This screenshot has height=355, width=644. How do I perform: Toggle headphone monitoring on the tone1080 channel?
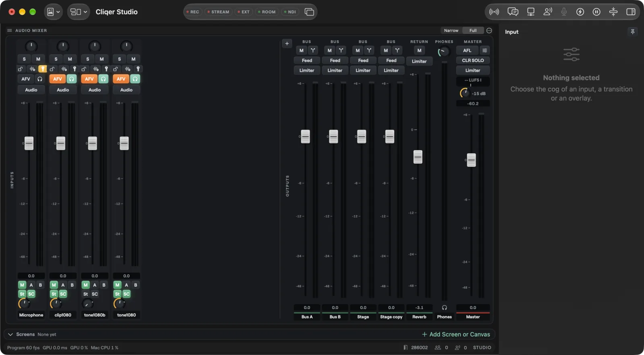135,79
